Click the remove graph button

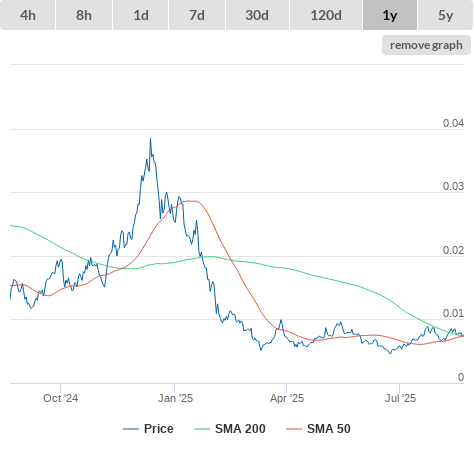(426, 45)
